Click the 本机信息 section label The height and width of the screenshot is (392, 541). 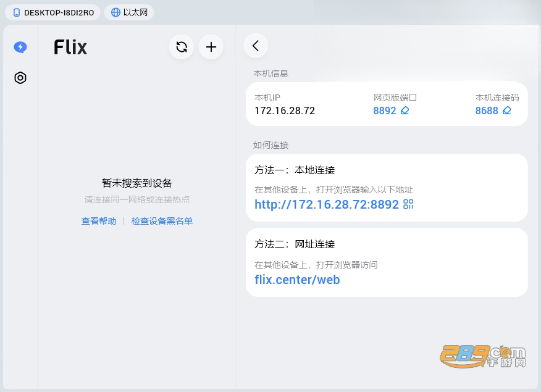point(271,73)
